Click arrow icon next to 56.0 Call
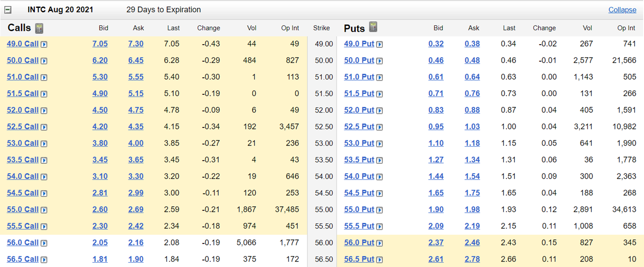The height and width of the screenshot is (267, 644). (44, 243)
